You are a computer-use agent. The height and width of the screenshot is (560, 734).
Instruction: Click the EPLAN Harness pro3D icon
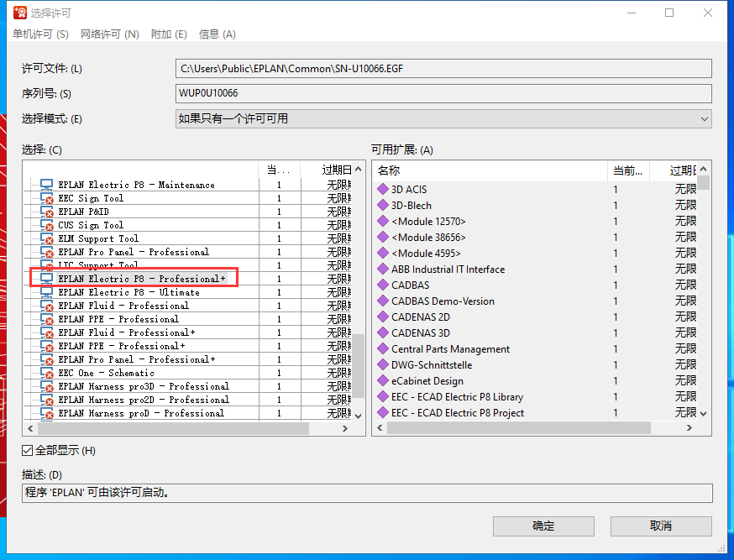pyautogui.click(x=47, y=386)
